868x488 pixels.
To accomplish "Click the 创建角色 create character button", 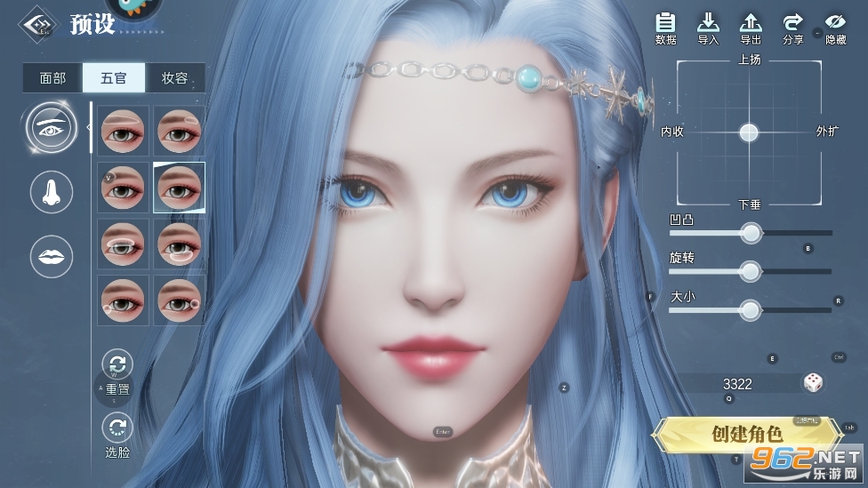I will tap(747, 435).
